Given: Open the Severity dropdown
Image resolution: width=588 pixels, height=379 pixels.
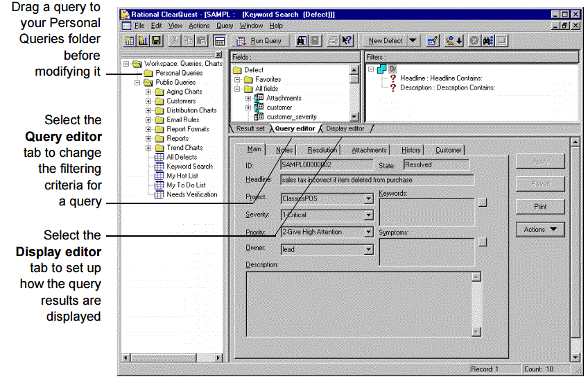Looking at the screenshot, I should click(368, 215).
